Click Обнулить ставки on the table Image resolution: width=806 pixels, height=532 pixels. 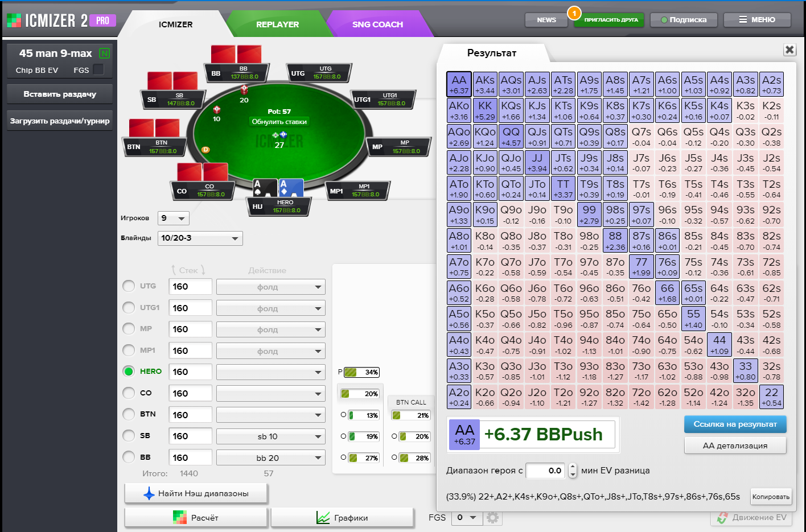(x=279, y=122)
